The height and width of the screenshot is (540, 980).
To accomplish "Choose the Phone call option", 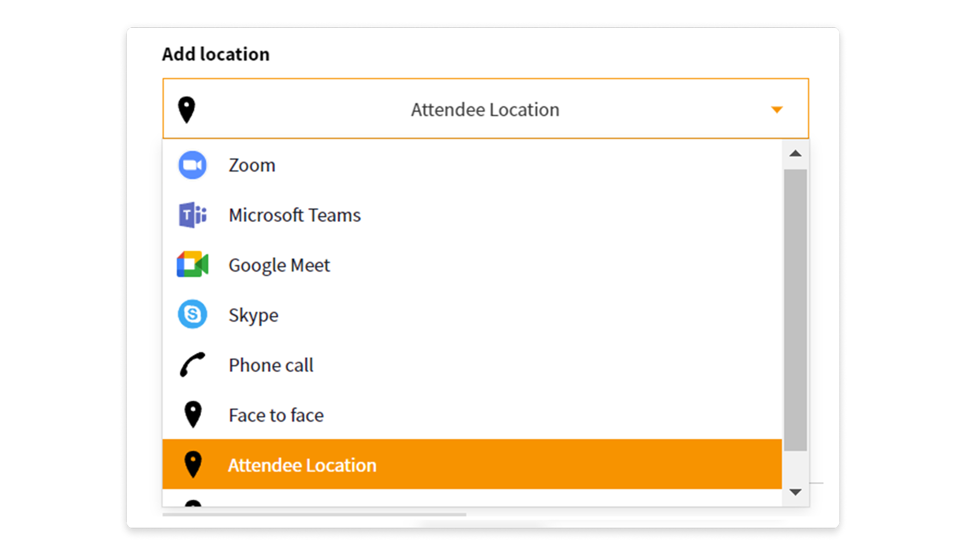I will pyautogui.click(x=472, y=365).
